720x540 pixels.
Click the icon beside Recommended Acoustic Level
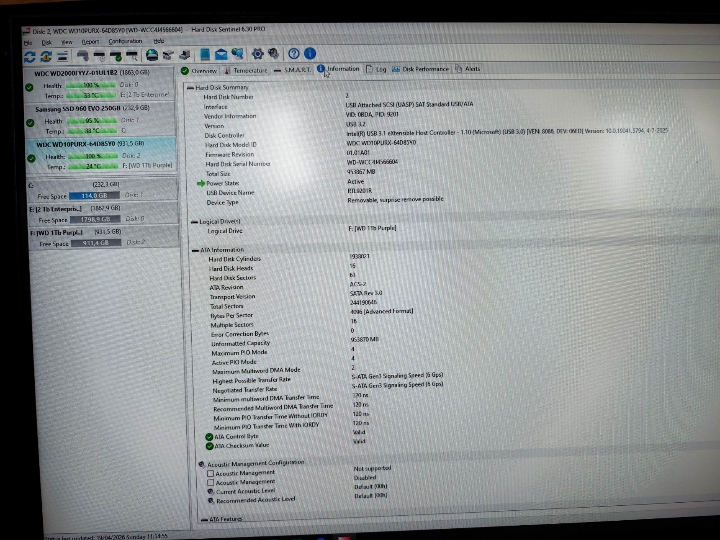[211, 501]
